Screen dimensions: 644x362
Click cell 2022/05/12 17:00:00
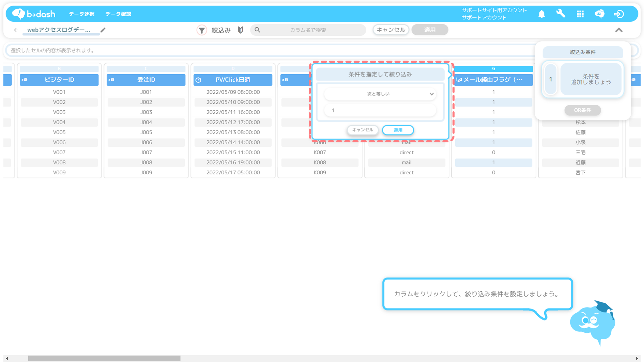(233, 122)
